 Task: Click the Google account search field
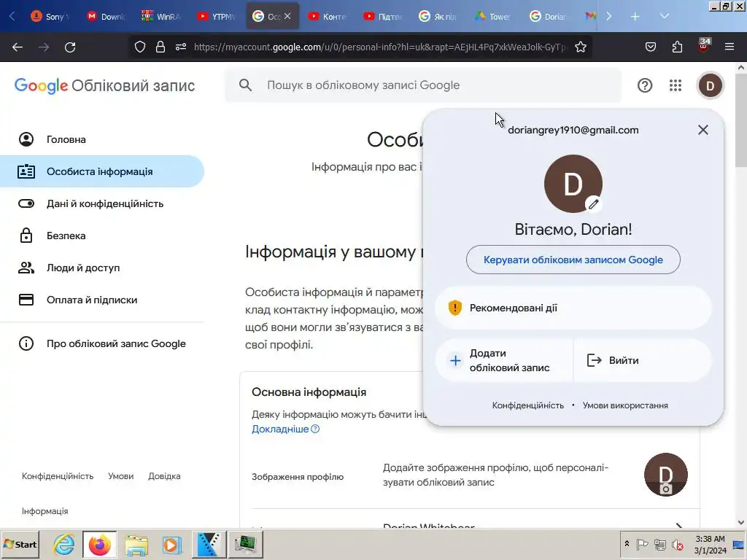(423, 85)
